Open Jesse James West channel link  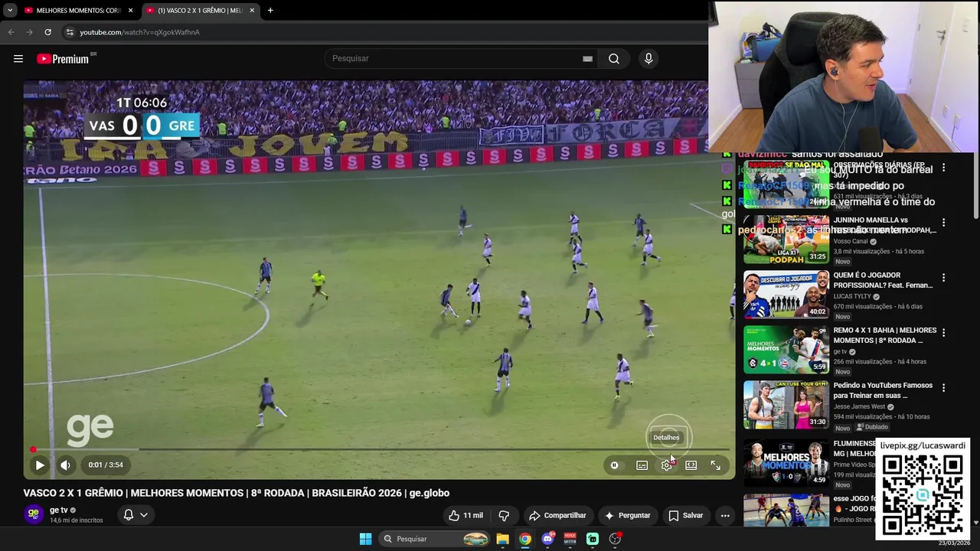[859, 407]
